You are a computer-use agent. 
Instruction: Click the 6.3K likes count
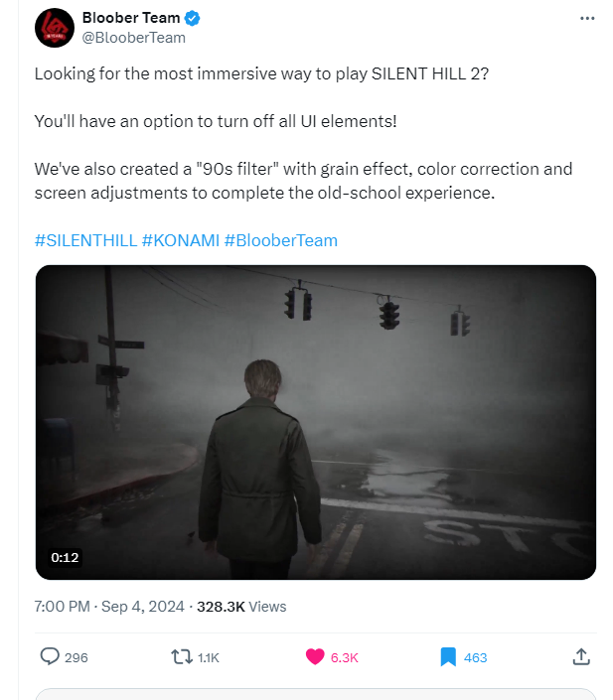344,657
